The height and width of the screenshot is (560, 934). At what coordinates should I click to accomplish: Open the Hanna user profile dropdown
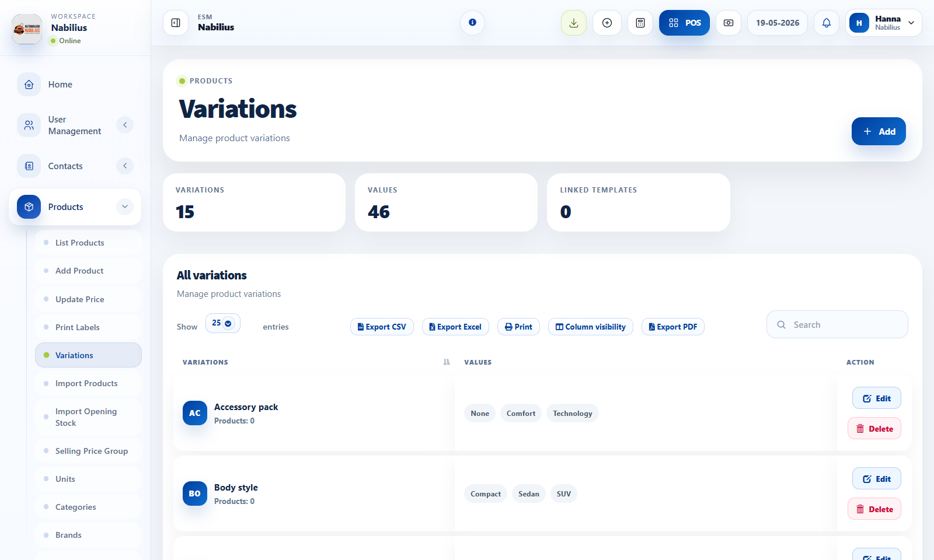[x=884, y=23]
